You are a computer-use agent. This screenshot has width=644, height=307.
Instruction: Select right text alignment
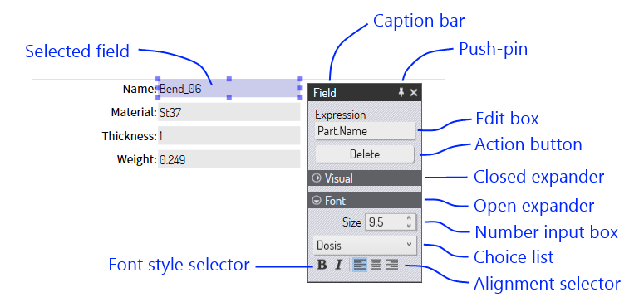pyautogui.click(x=392, y=265)
